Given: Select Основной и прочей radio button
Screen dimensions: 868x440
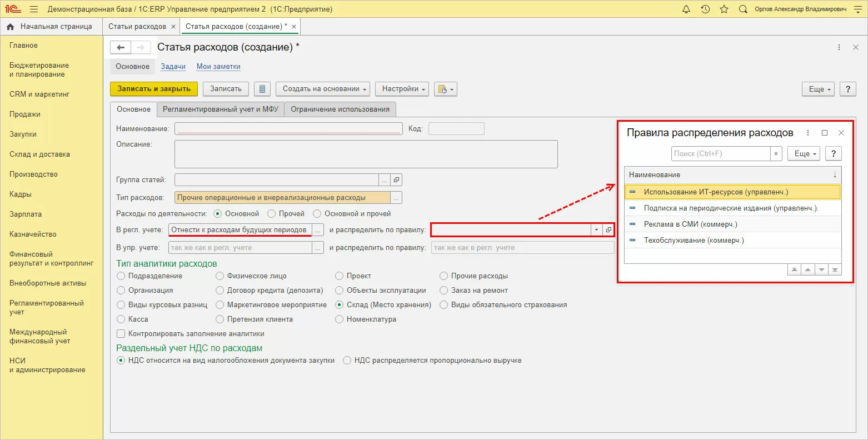Looking at the screenshot, I should point(317,213).
